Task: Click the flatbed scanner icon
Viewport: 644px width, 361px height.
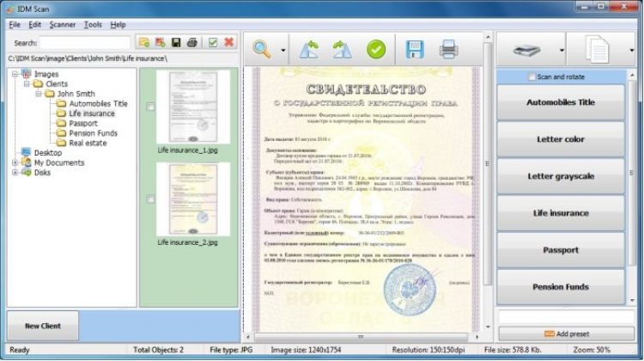Action: tap(526, 50)
